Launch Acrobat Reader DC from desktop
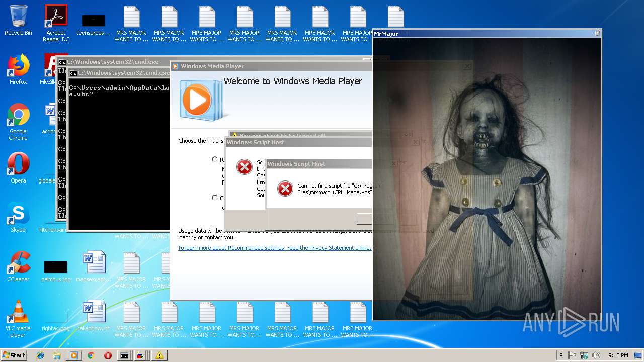The height and width of the screenshot is (362, 644). (56, 23)
